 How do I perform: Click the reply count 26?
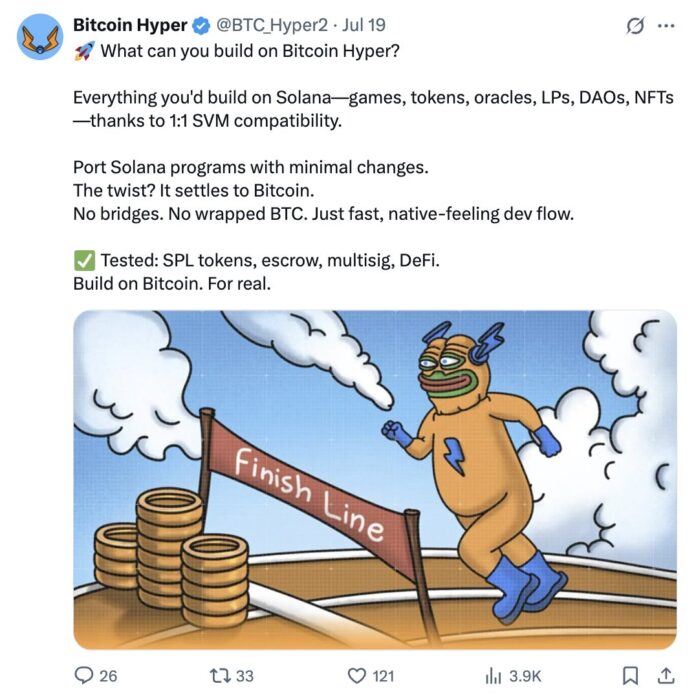coord(109,675)
